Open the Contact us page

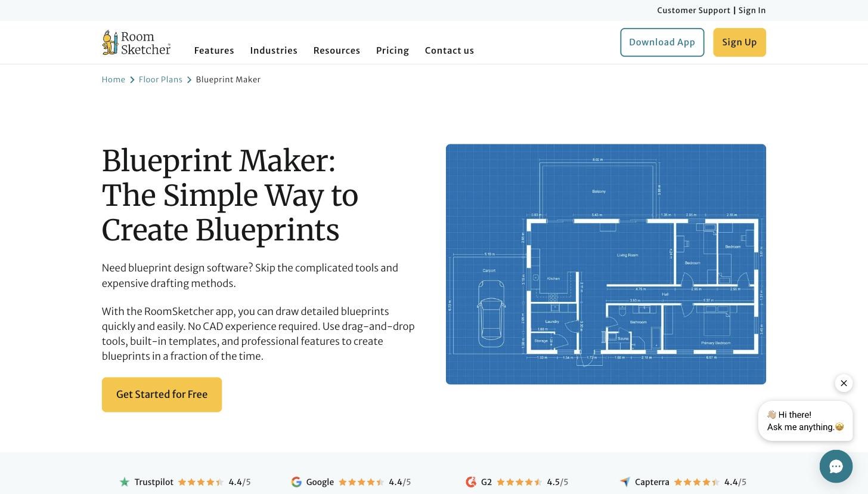click(449, 51)
